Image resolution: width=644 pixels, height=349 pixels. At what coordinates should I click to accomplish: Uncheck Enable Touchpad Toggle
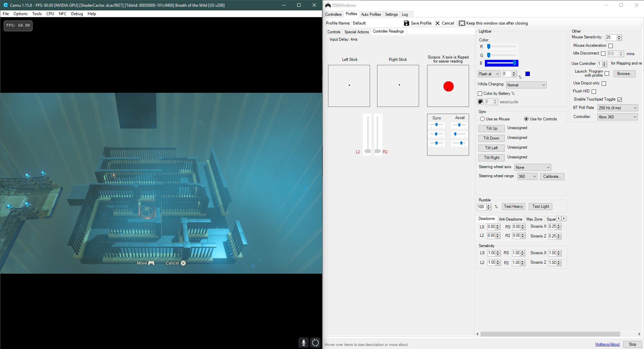[x=620, y=100]
